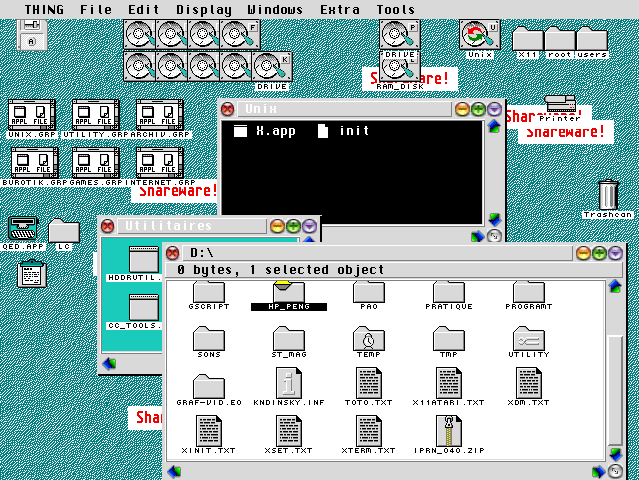This screenshot has height=480, width=639.
Task: Select the floppy drive A icon
Action: tap(32, 35)
